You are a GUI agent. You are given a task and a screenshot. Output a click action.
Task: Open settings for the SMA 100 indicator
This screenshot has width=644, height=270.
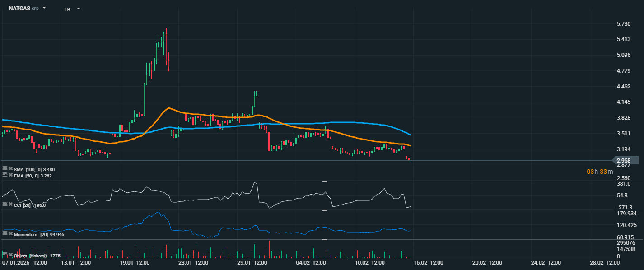pyautogui.click(x=5, y=169)
